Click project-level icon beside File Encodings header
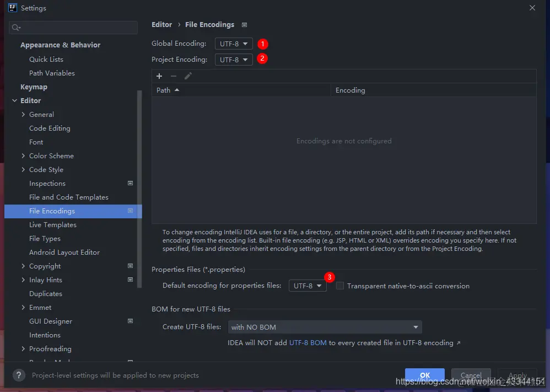This screenshot has height=392, width=550. [x=245, y=25]
